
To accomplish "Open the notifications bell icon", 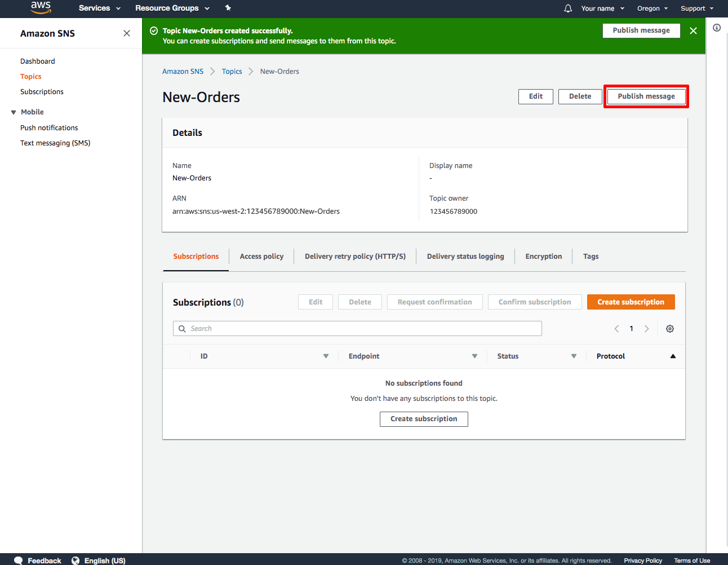I will (x=568, y=8).
